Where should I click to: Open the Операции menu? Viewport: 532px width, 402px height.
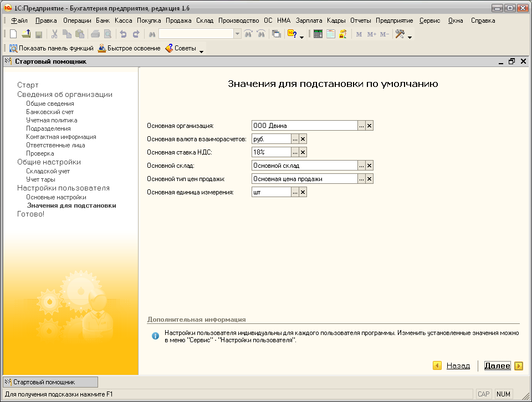click(x=77, y=20)
